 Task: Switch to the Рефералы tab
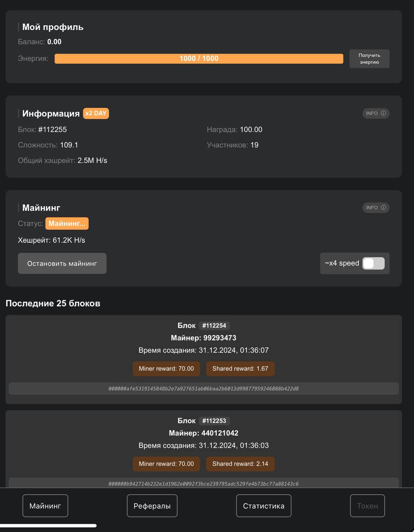(152, 506)
